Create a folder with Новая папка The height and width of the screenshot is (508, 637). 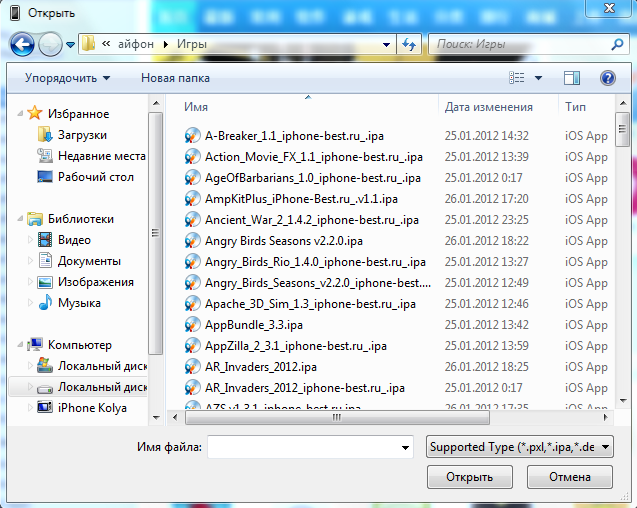click(175, 78)
